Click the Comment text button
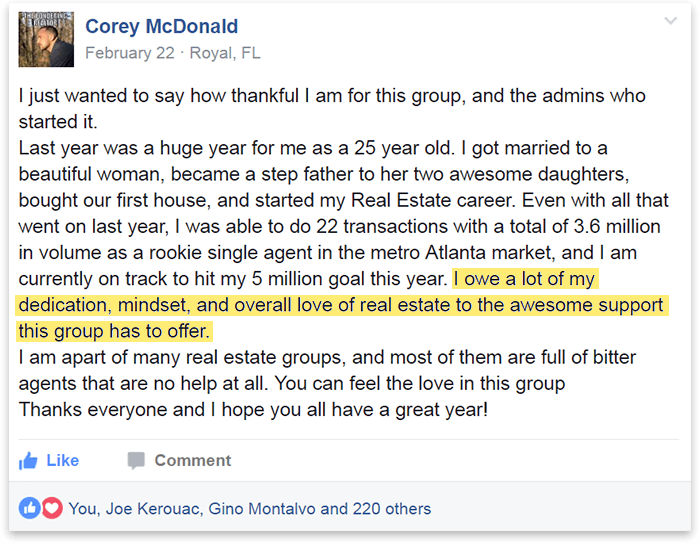The image size is (700, 544). click(193, 461)
